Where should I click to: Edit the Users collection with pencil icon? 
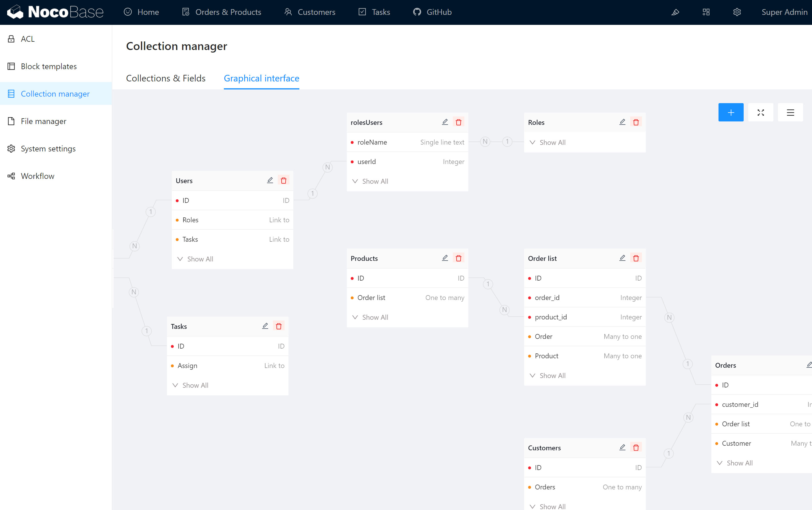[270, 180]
